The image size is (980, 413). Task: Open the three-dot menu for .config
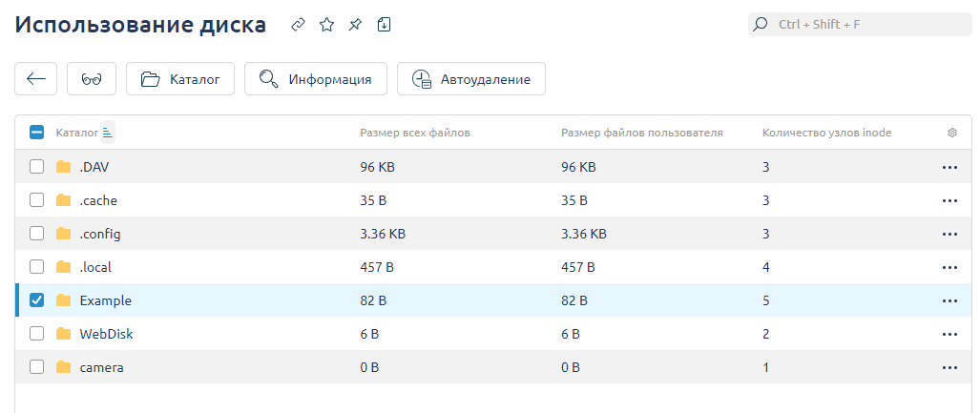[949, 235]
